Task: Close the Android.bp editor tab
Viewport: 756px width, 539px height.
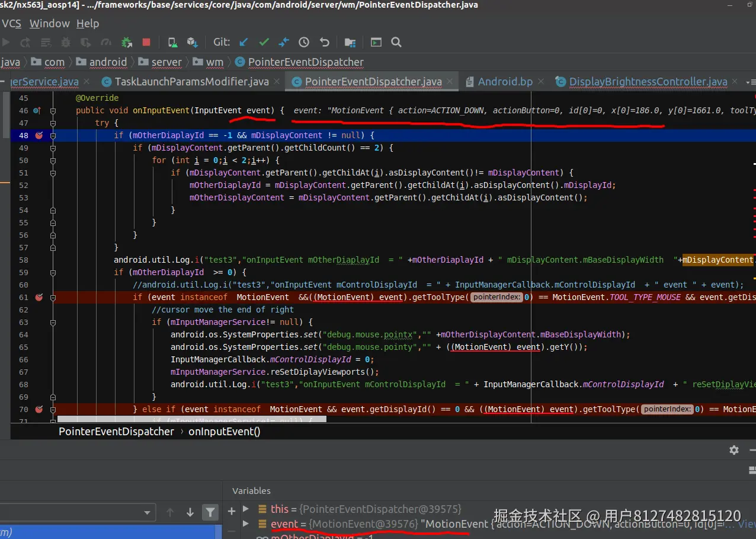Action: [x=542, y=82]
